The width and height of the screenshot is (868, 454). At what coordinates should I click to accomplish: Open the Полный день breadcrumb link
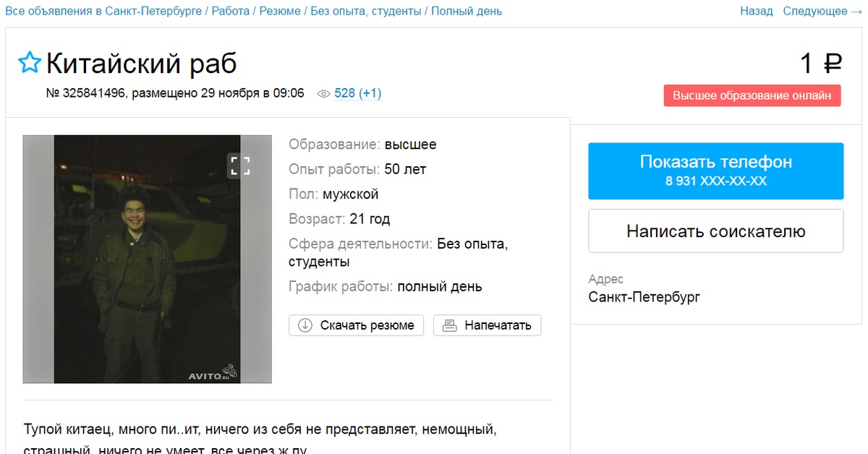pyautogui.click(x=467, y=11)
